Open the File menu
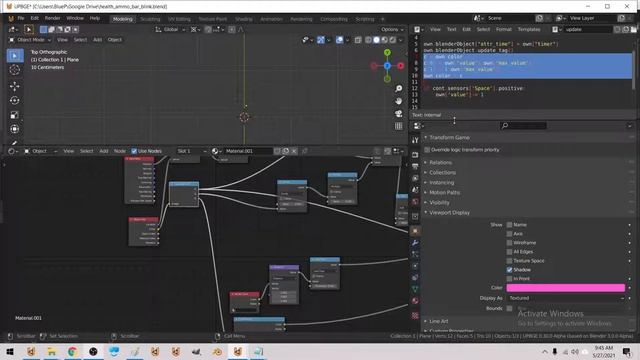640x360 pixels. 21,18
